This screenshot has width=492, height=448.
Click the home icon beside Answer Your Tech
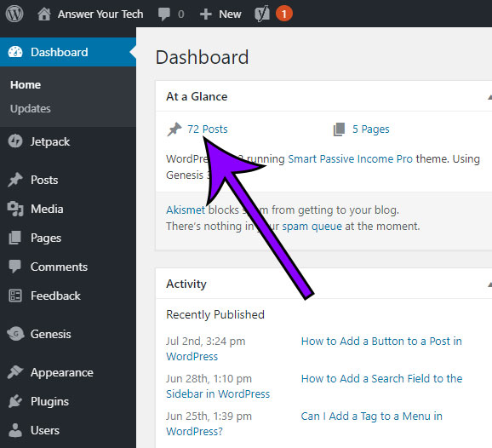click(44, 14)
